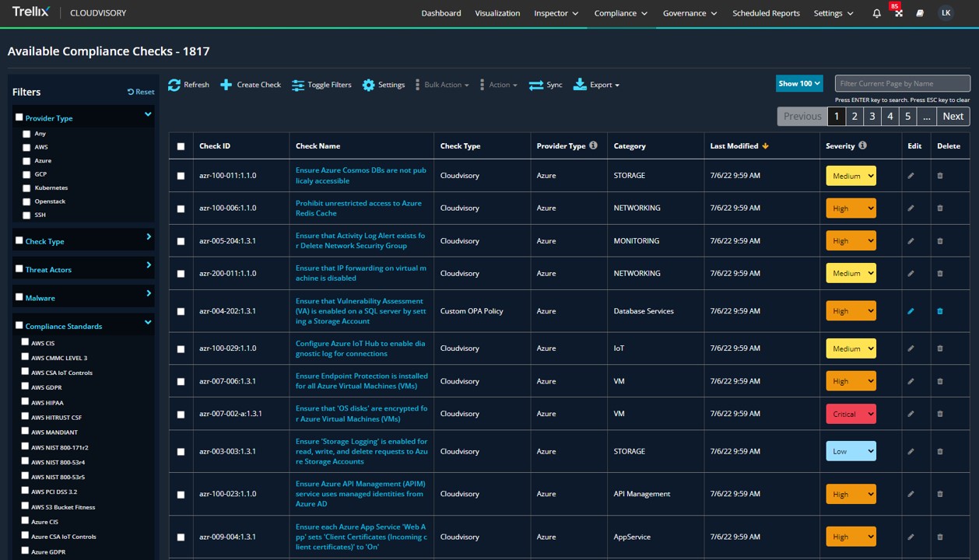The height and width of the screenshot is (560, 979).
Task: Tick the AWS HIPAA compliance standard
Action: 26,402
